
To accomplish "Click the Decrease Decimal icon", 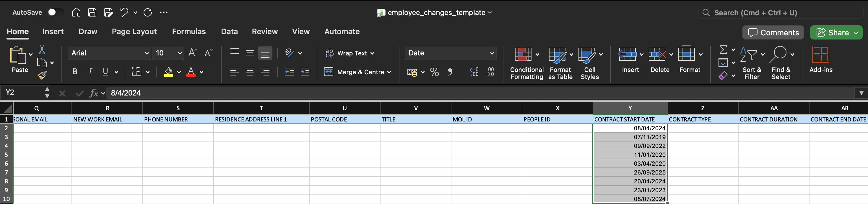I will [x=489, y=72].
